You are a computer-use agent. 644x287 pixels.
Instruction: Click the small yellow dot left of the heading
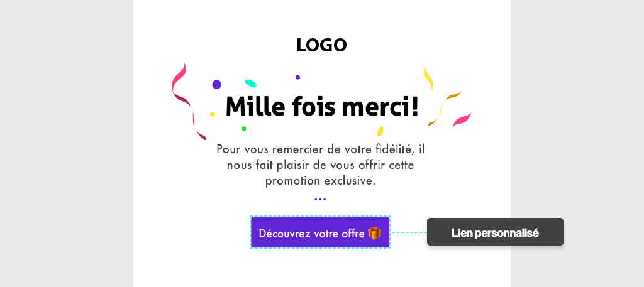coord(213,114)
